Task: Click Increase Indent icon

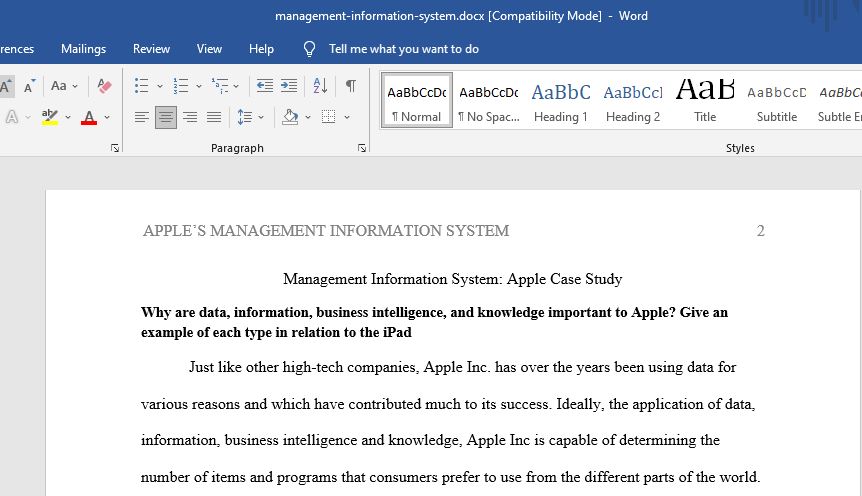Action: click(x=289, y=86)
